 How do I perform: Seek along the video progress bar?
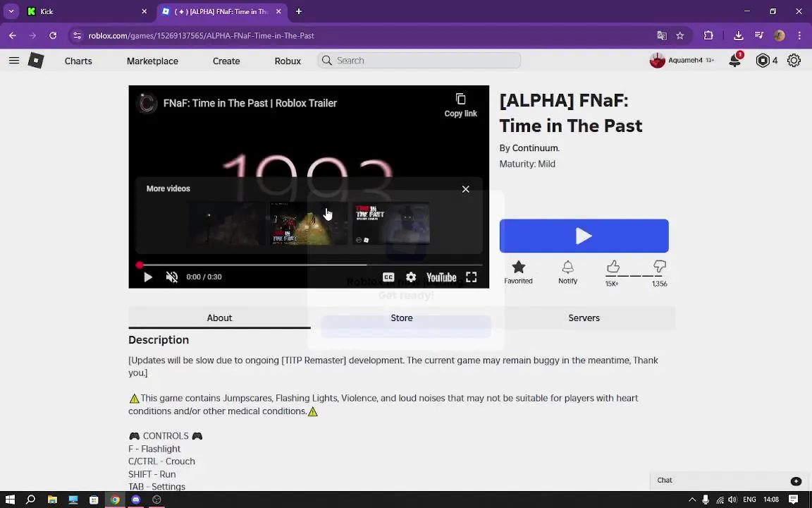[x=311, y=265]
